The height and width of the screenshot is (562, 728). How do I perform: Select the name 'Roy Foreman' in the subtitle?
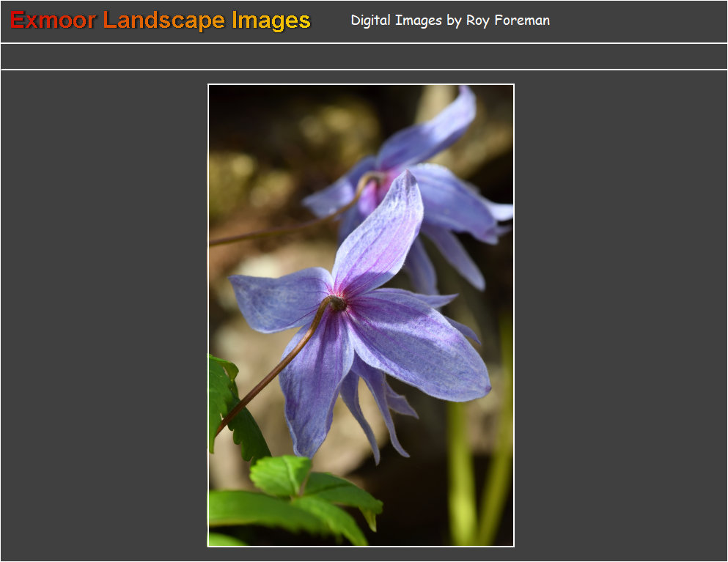[x=507, y=21]
